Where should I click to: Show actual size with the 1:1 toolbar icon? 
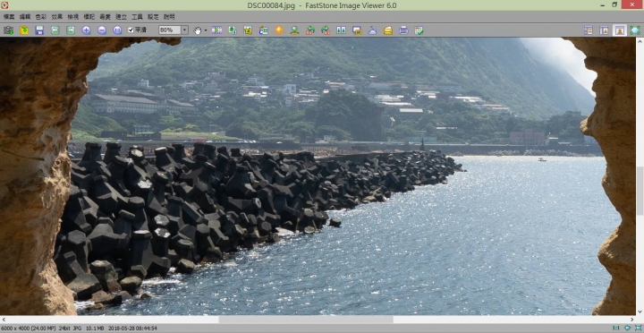[x=117, y=30]
